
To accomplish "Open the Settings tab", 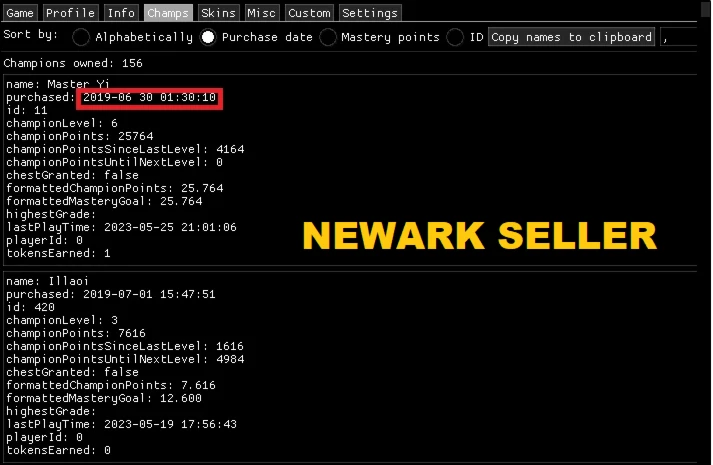I will pos(370,13).
